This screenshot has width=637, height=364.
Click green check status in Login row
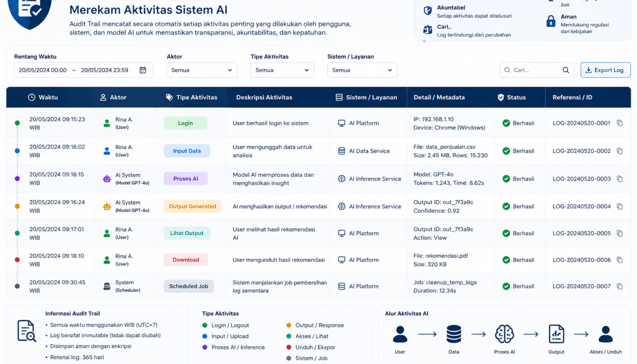point(506,123)
